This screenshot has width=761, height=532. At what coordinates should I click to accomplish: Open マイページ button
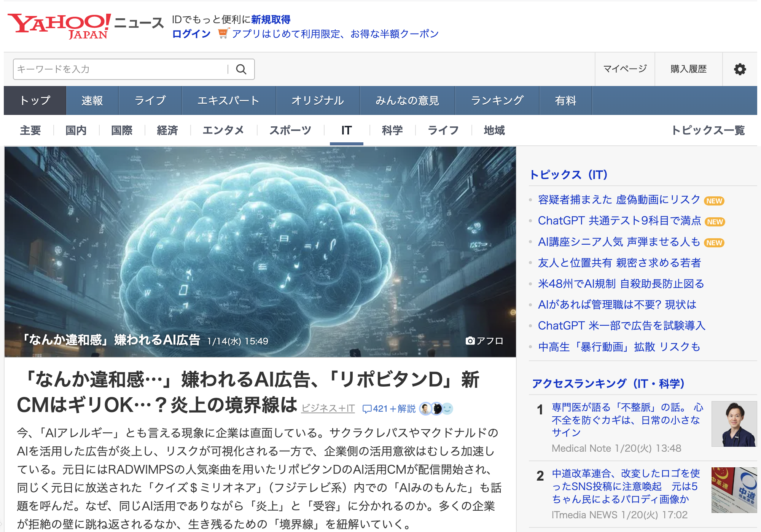tap(625, 69)
